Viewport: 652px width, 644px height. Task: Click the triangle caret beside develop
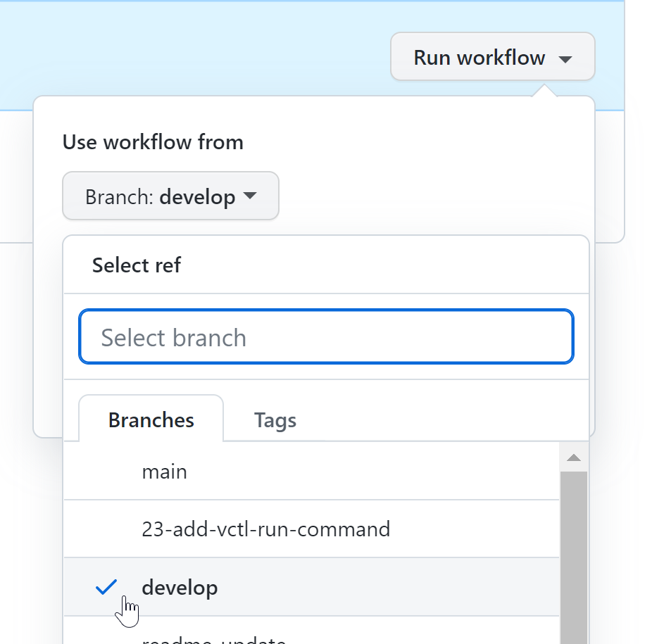point(250,196)
